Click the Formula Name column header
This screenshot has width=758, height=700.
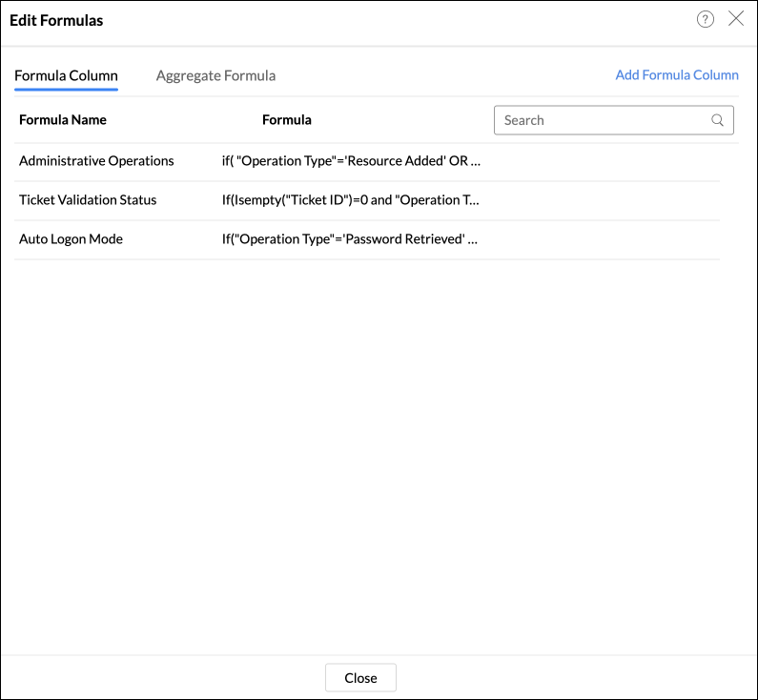click(63, 120)
